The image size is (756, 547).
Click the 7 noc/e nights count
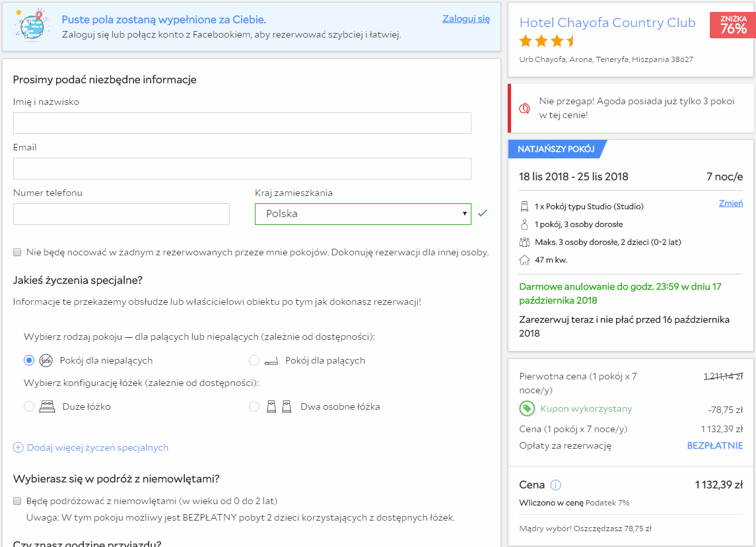point(725,177)
